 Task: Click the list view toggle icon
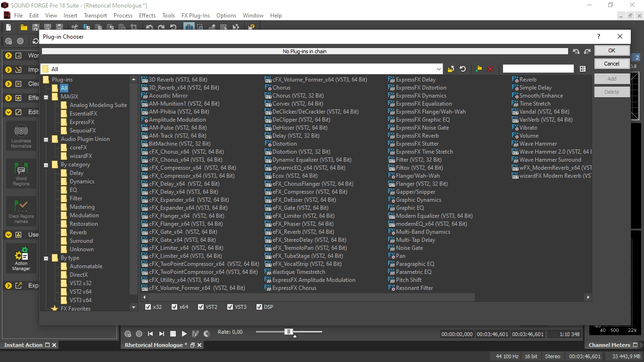(583, 69)
